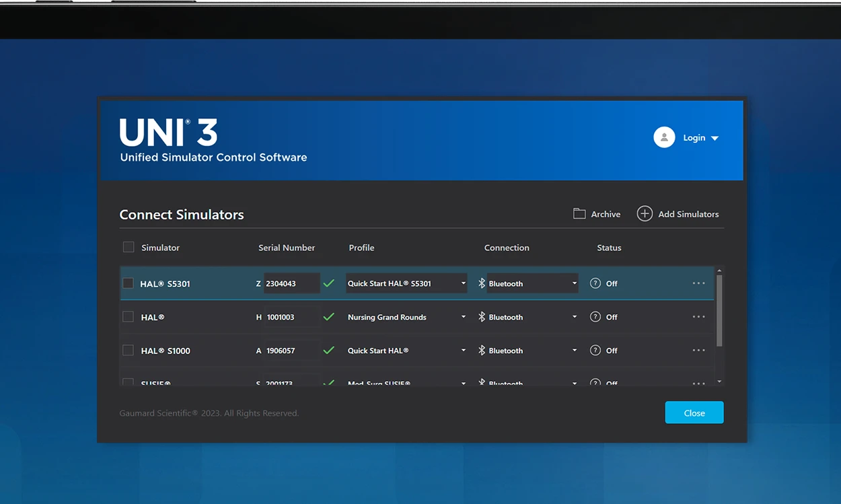Click serial number field 2304043

click(x=291, y=283)
